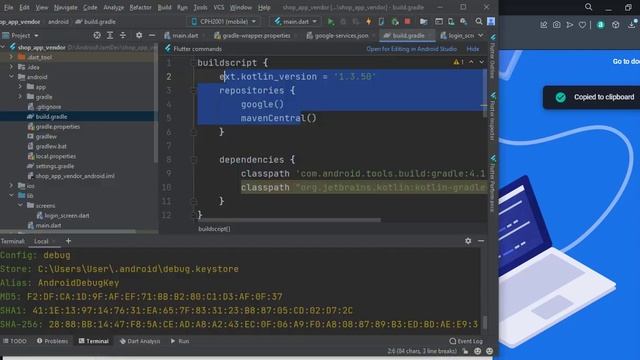The image size is (640, 360).
Task: Switch to google-services.json editor tab
Action: 337,36
